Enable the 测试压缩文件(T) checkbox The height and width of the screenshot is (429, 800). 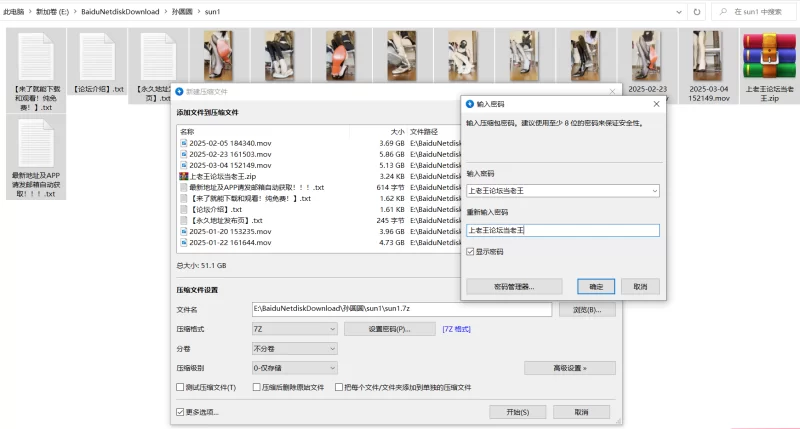click(180, 387)
